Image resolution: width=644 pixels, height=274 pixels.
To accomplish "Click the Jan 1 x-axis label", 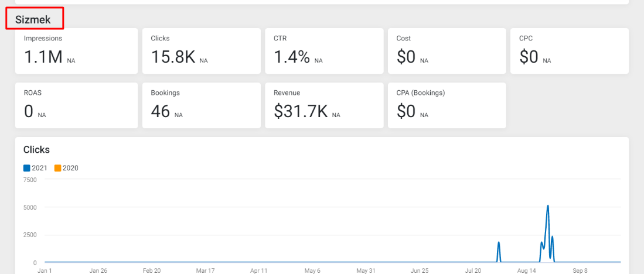I will pos(45,270).
